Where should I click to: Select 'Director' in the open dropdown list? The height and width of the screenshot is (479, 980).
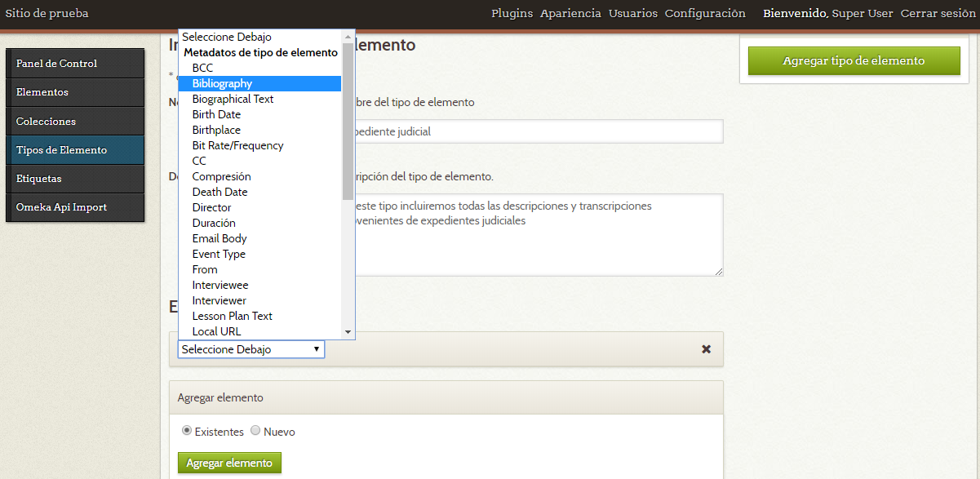point(211,206)
